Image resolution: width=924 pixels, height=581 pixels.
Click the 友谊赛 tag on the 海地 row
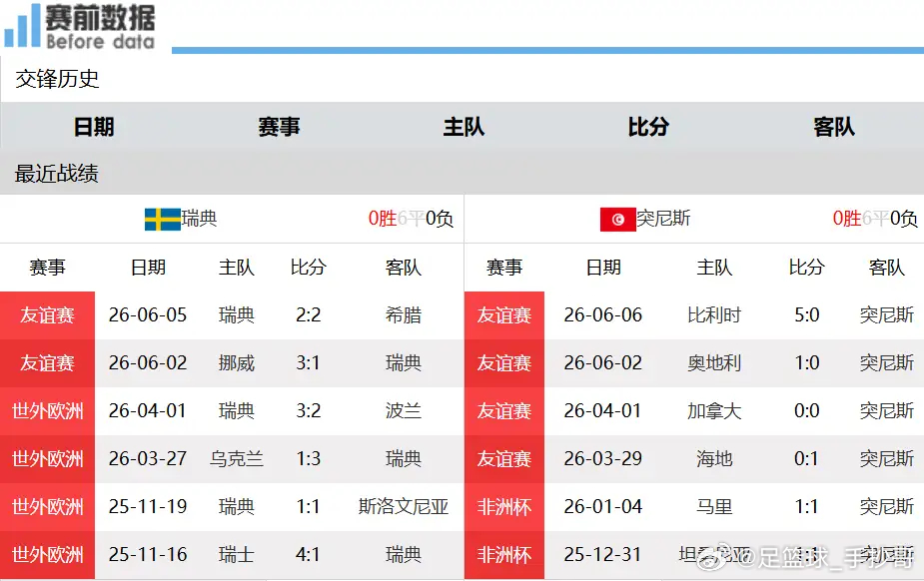tap(504, 459)
